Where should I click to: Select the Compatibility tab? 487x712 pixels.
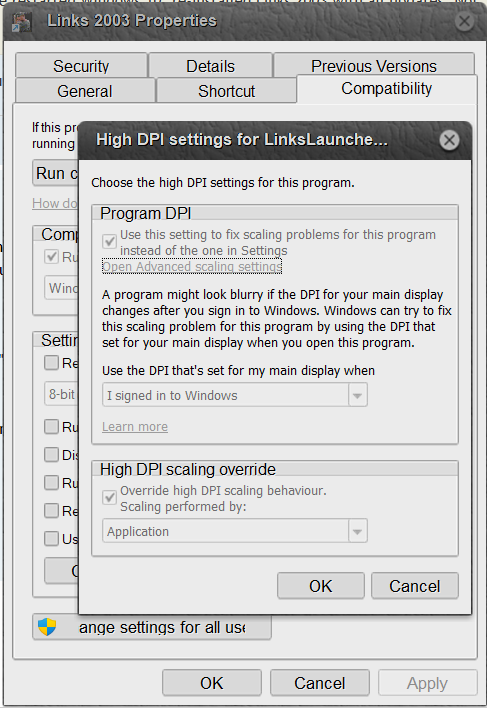click(387, 89)
